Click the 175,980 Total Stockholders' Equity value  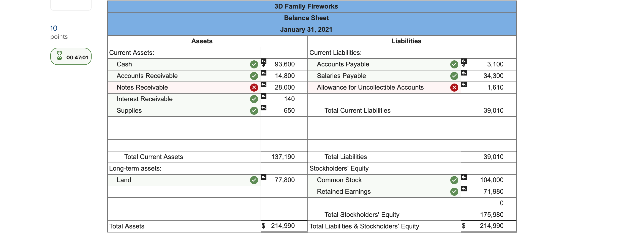tap(492, 215)
